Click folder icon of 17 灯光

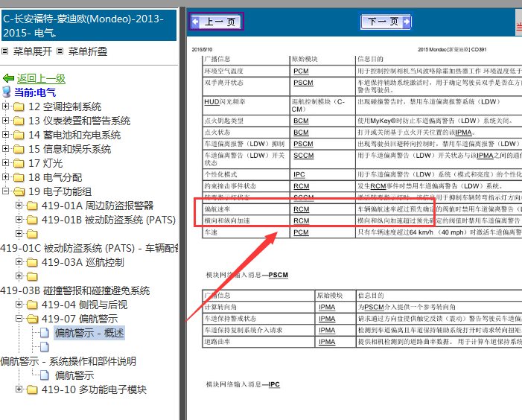19,163
